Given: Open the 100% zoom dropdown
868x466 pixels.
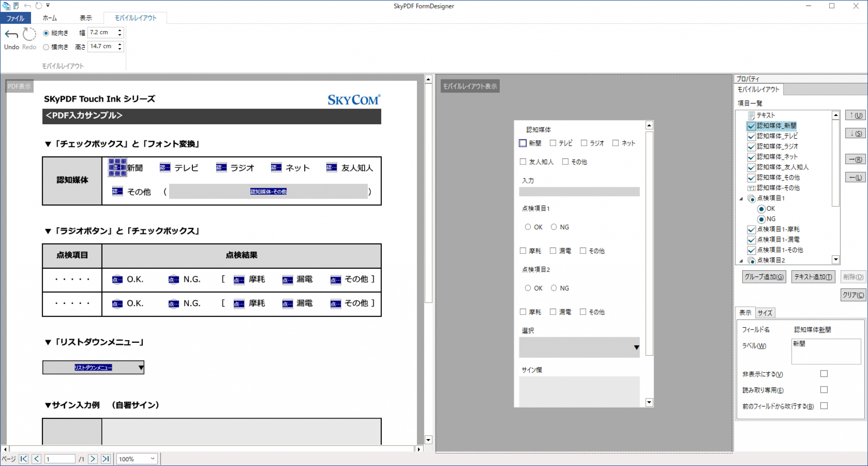Looking at the screenshot, I should click(x=137, y=459).
